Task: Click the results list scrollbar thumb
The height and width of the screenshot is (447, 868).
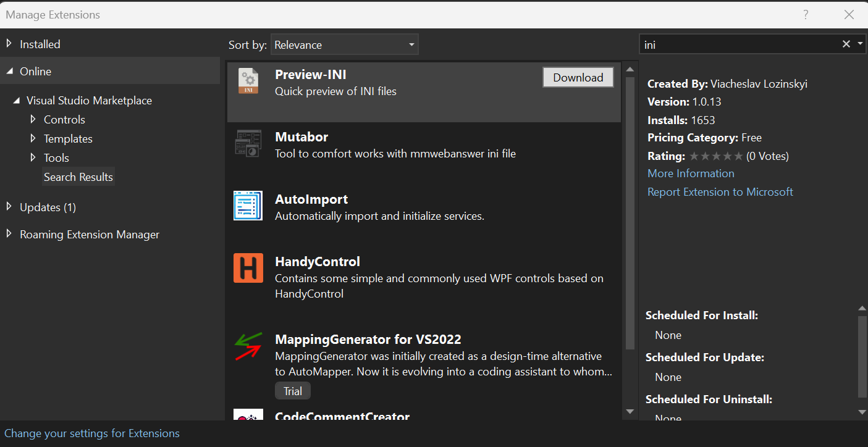Action: point(630,213)
